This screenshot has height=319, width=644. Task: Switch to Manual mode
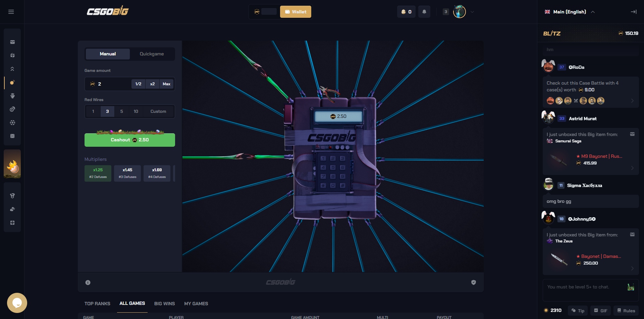click(108, 54)
